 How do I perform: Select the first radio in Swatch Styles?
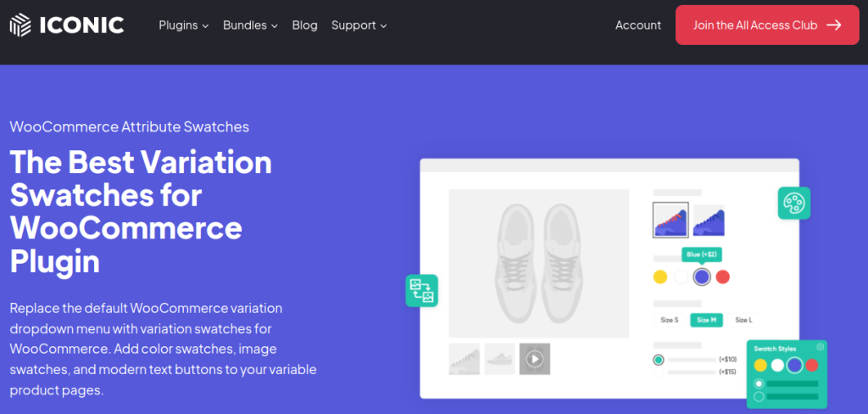[759, 383]
